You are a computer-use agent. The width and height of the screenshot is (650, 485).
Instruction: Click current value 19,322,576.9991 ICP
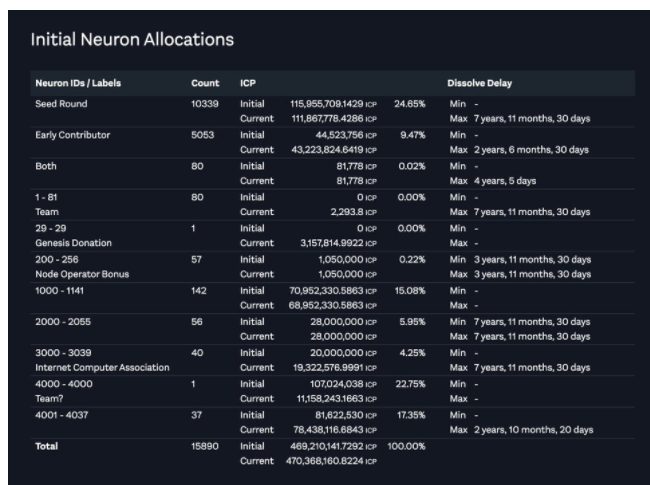point(335,367)
